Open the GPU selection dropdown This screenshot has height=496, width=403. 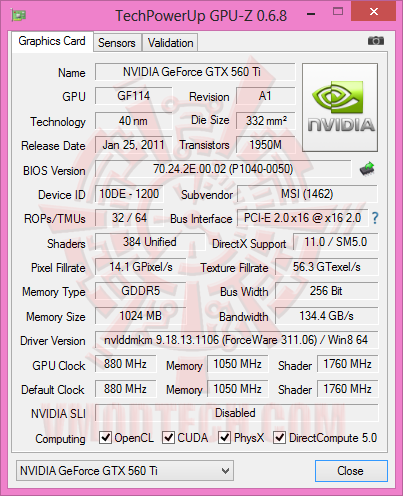tap(125, 471)
